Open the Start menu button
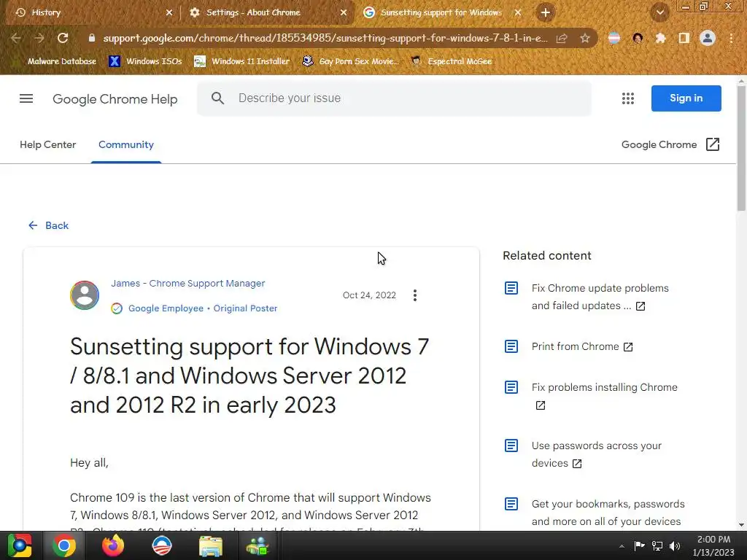 click(20, 545)
